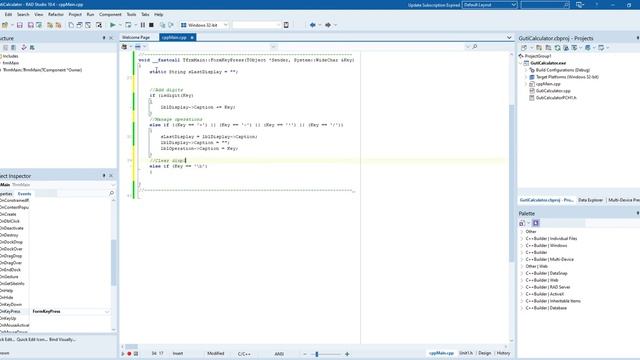This screenshot has height=360, width=640.
Task: Click the search icon in Object Inspector
Action: (111, 193)
